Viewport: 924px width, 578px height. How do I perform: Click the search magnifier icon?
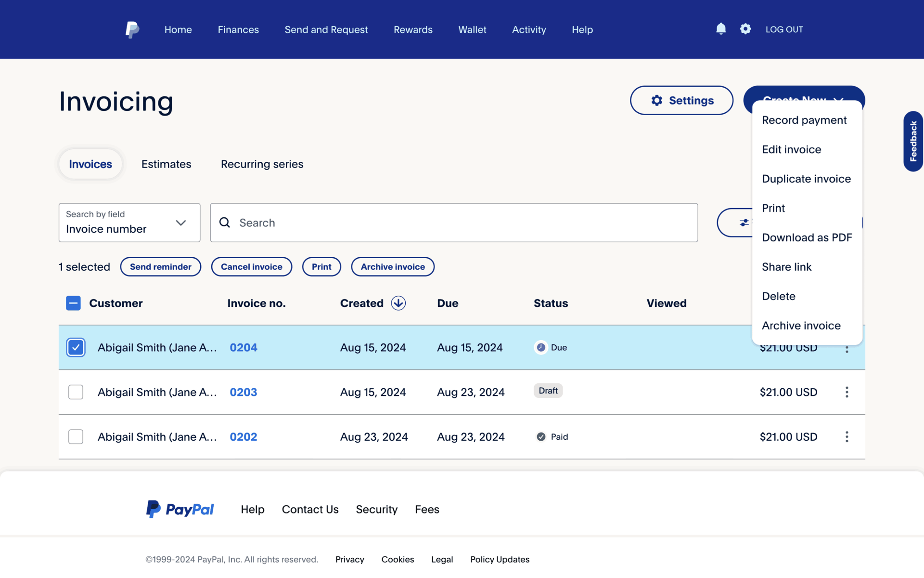(x=225, y=223)
